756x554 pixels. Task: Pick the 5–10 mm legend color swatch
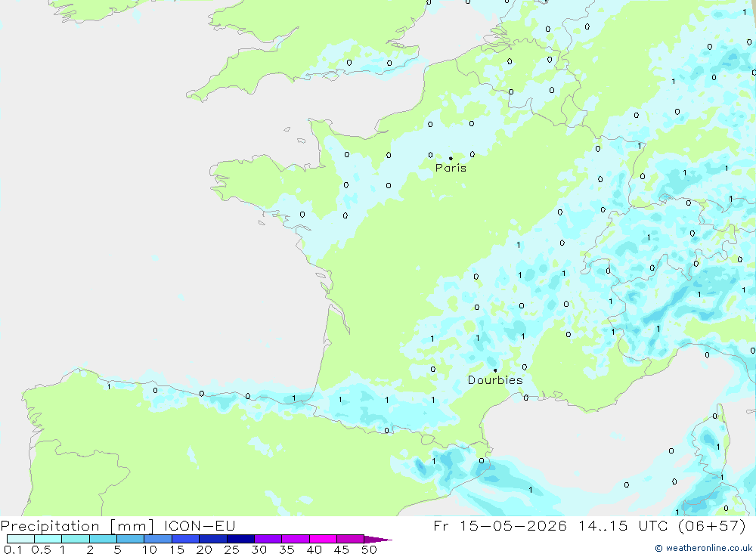pyautogui.click(x=131, y=539)
